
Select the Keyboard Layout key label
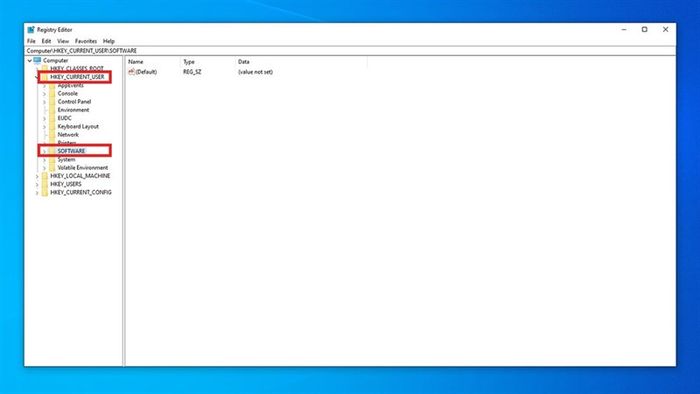click(x=78, y=126)
